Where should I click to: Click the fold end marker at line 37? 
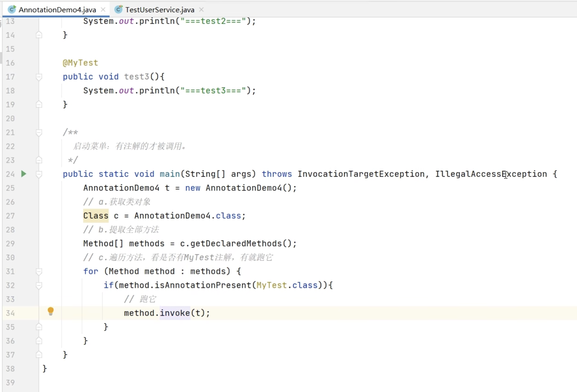[39, 355]
